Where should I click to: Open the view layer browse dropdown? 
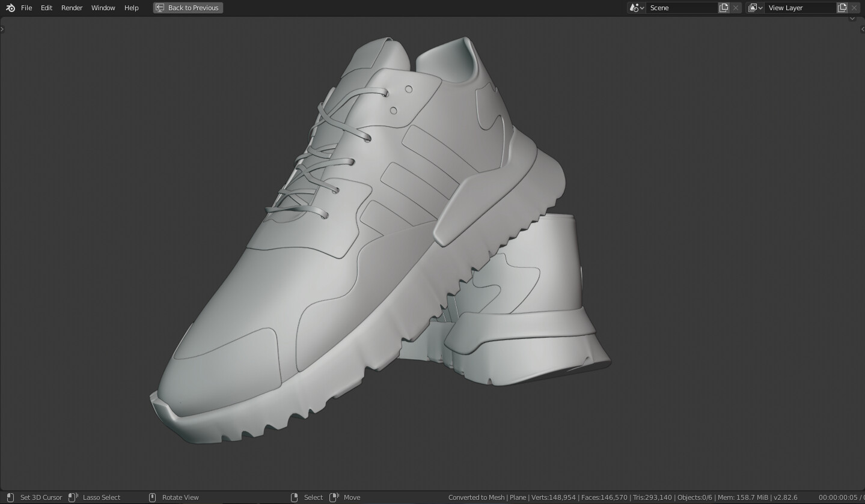coord(756,8)
